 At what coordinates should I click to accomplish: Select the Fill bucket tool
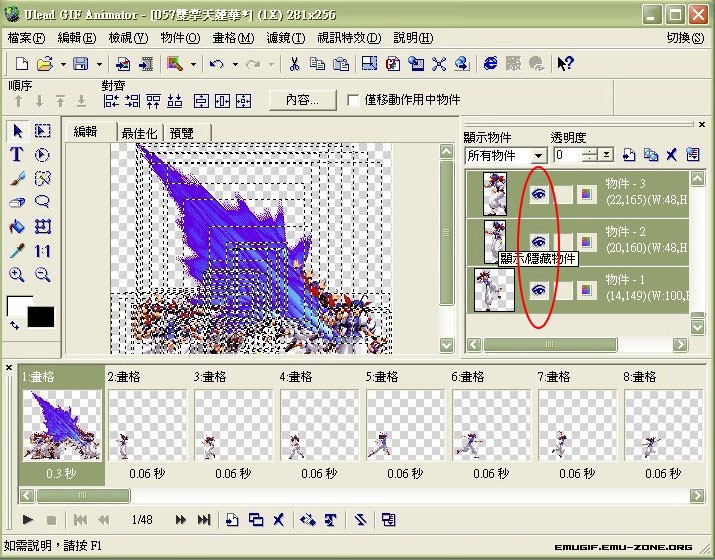pos(17,226)
